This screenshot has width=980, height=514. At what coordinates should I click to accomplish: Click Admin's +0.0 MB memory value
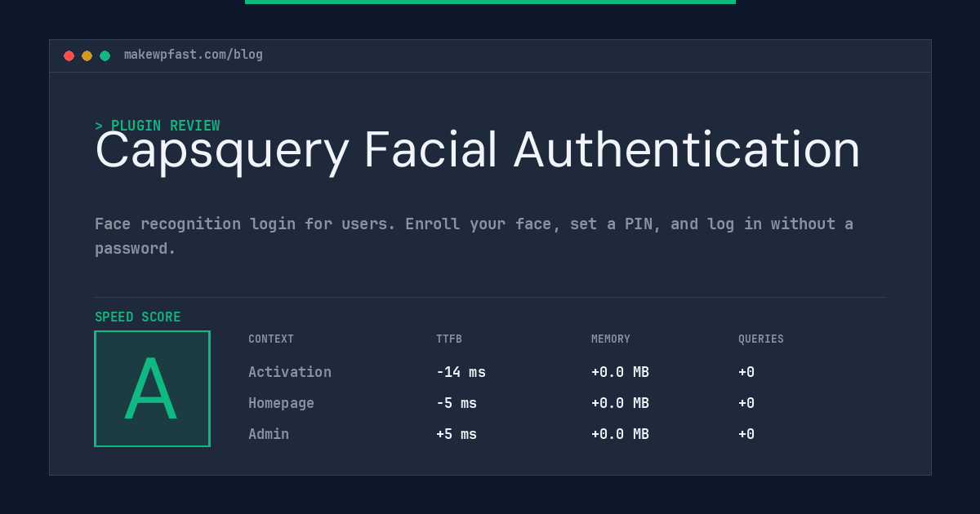620,434
